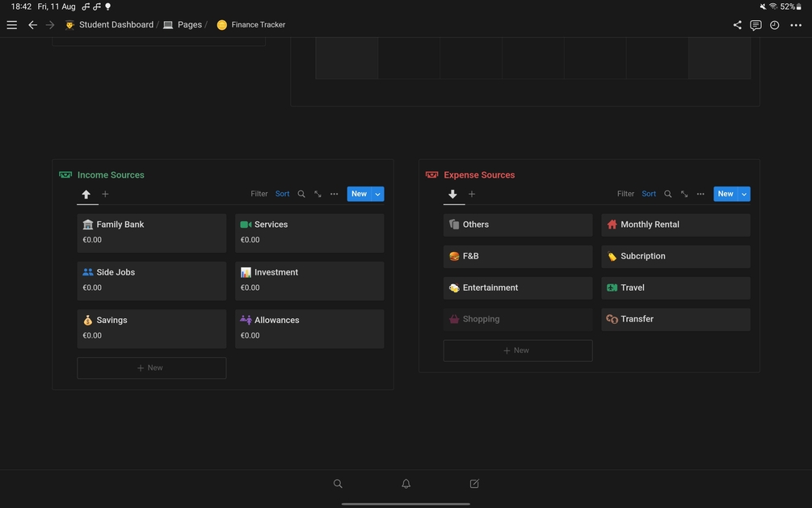Image resolution: width=812 pixels, height=508 pixels.
Task: Open the Travel card
Action: pyautogui.click(x=675, y=288)
